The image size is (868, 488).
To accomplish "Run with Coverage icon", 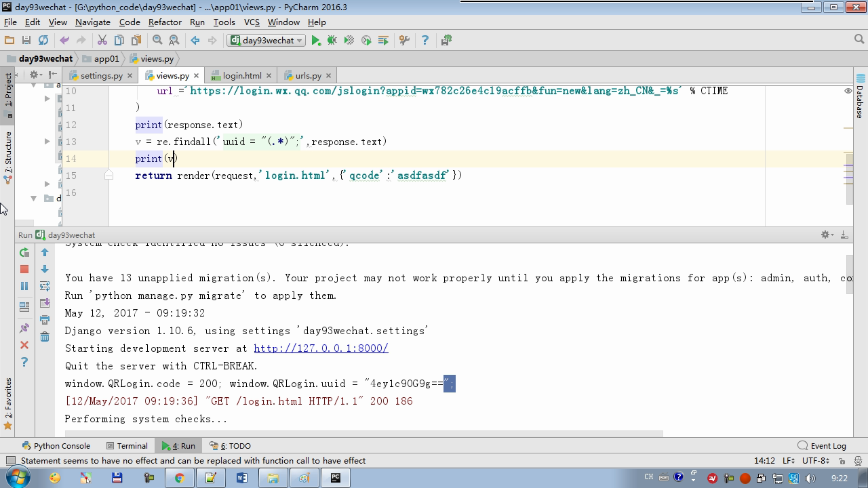I will [x=349, y=41].
